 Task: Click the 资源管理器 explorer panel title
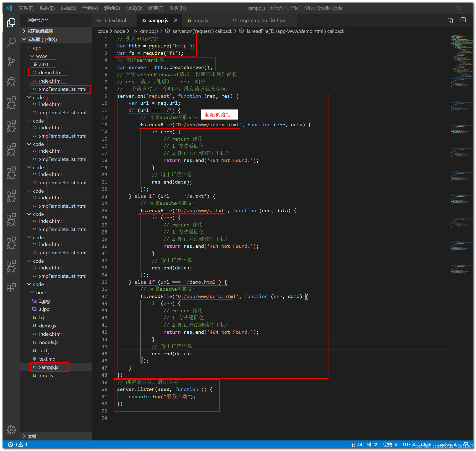point(38,20)
